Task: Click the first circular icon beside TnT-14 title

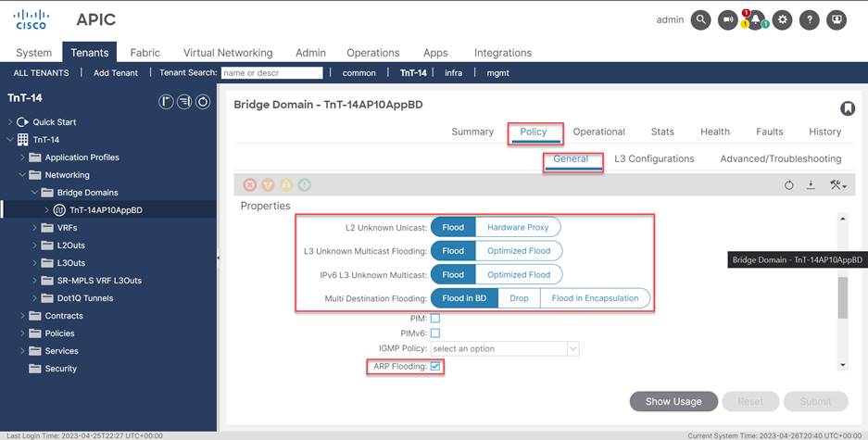Action: [x=166, y=102]
